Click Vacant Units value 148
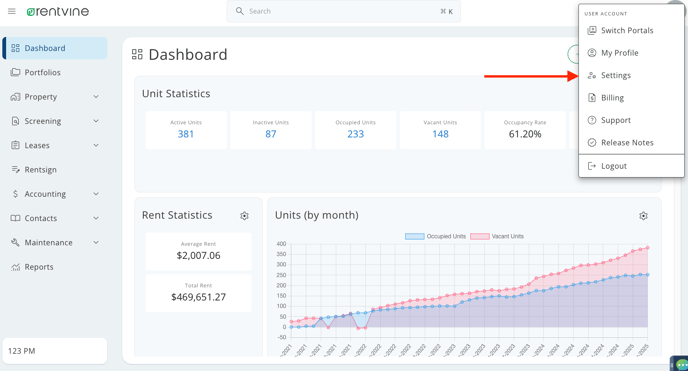Image resolution: width=688 pixels, height=371 pixels. coord(440,134)
